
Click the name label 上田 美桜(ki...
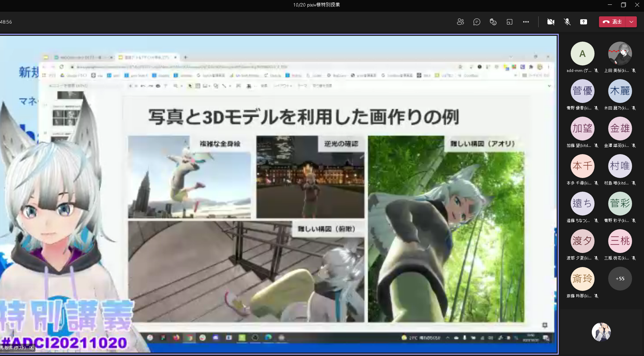pyautogui.click(x=616, y=71)
